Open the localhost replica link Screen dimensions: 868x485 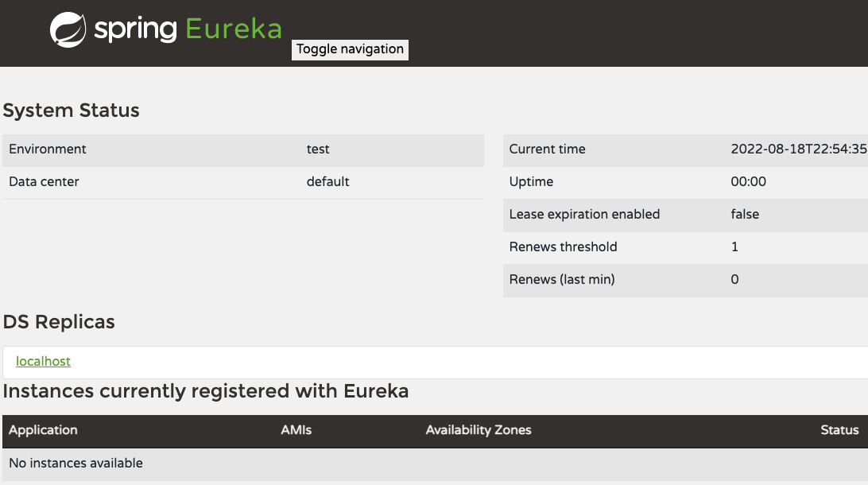43,362
